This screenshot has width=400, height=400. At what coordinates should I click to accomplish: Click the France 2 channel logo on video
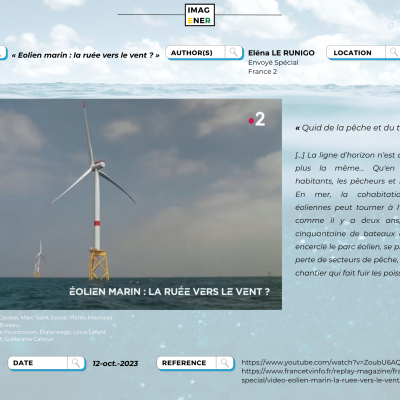[x=257, y=119]
